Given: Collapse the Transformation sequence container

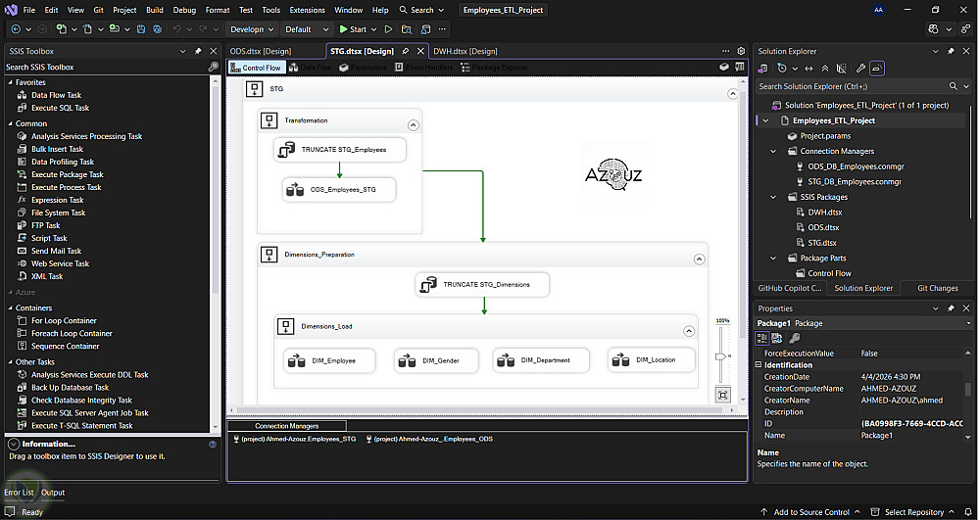Looking at the screenshot, I should coord(413,124).
